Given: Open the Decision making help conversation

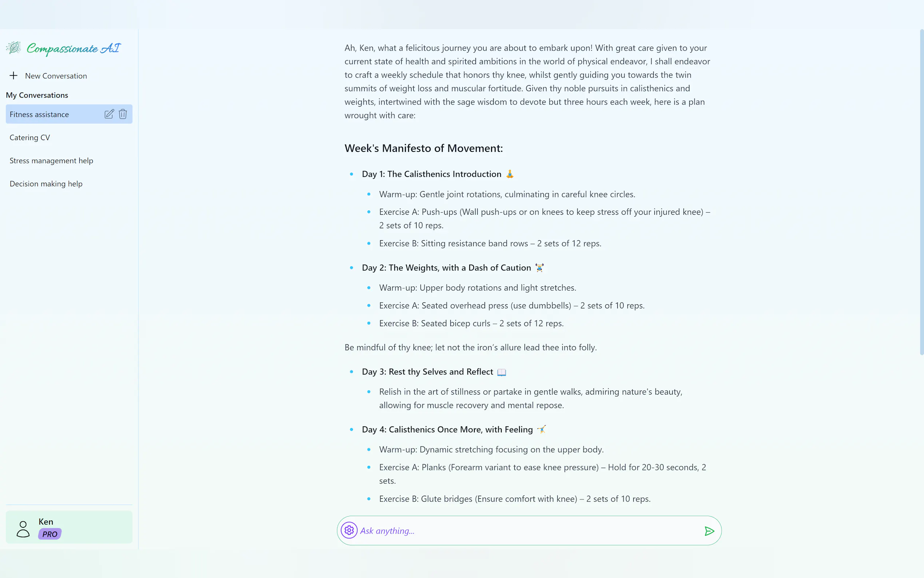Looking at the screenshot, I should tap(46, 184).
